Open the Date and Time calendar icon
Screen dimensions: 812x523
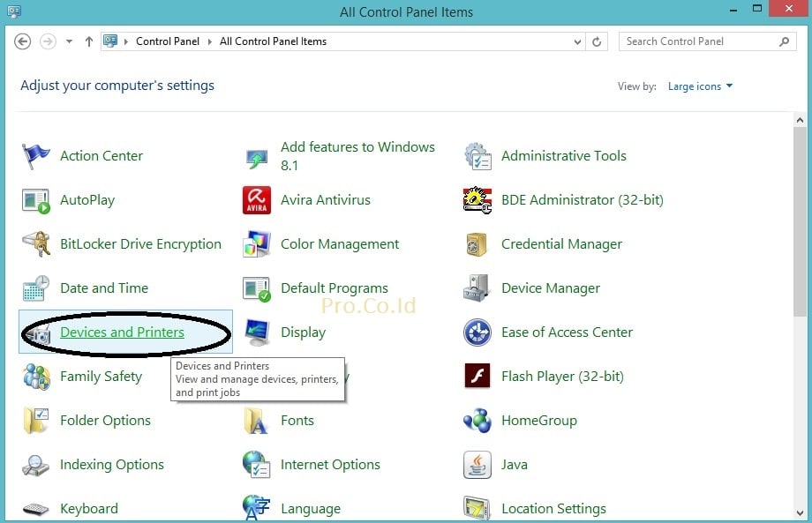(x=35, y=288)
